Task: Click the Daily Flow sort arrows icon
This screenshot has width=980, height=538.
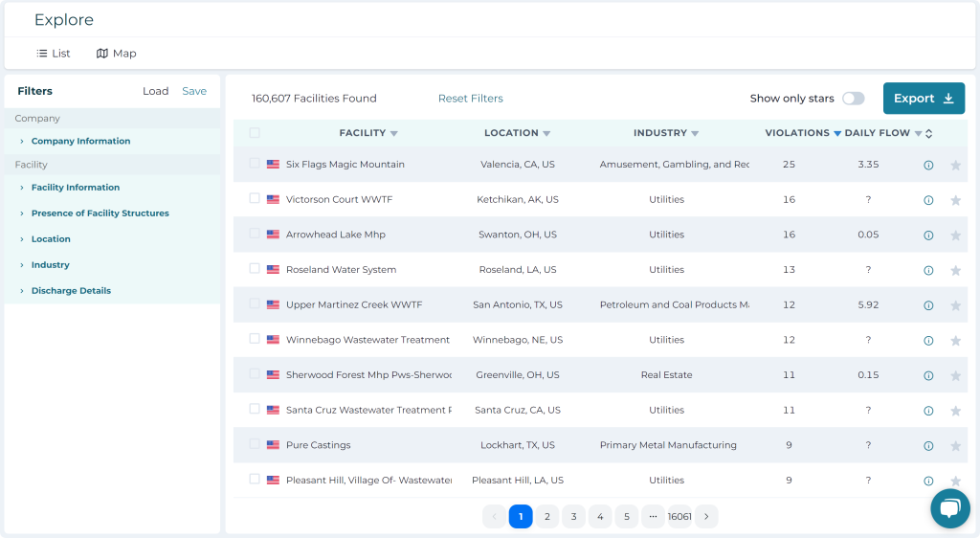Action: pyautogui.click(x=928, y=134)
